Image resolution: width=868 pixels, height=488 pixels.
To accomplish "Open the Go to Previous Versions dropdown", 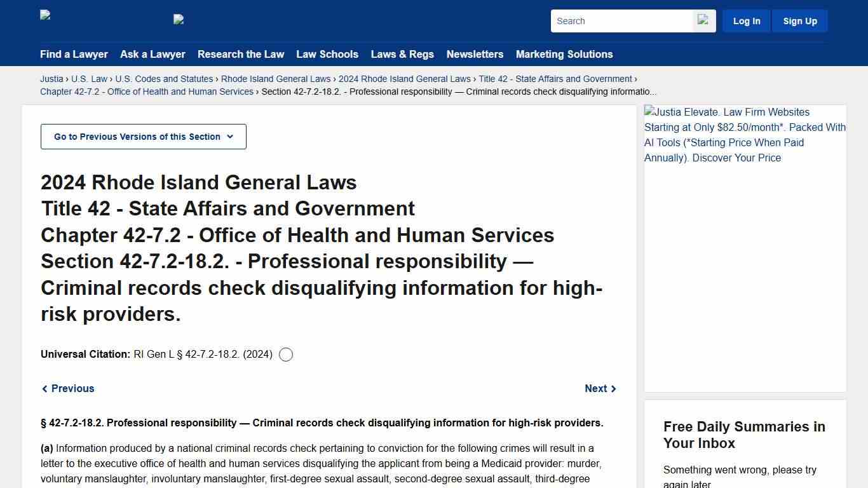I will (143, 136).
